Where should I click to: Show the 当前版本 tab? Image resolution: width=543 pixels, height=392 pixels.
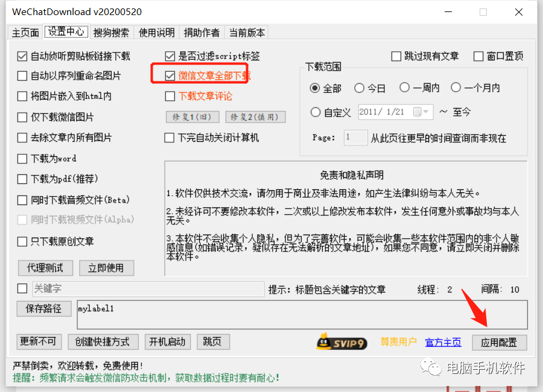[x=247, y=33]
